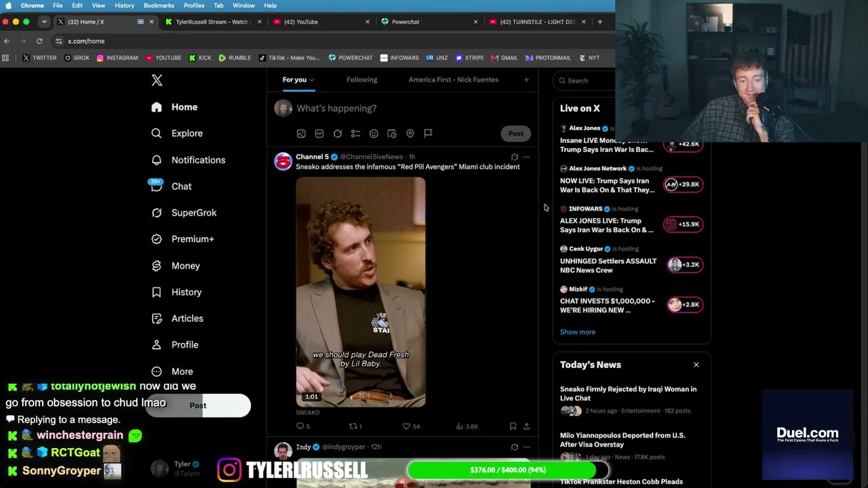The height and width of the screenshot is (488, 868).
Task: Click the What's happening text field
Action: (x=336, y=108)
